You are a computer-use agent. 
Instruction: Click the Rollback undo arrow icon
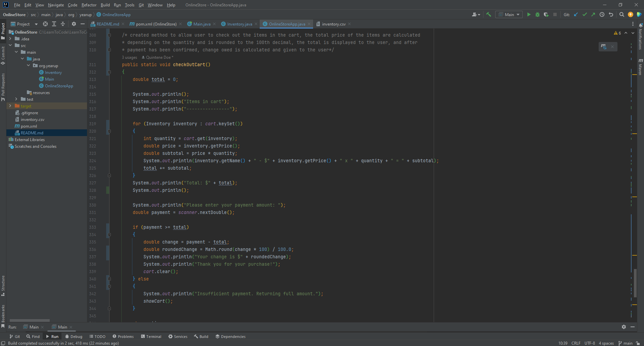click(611, 14)
